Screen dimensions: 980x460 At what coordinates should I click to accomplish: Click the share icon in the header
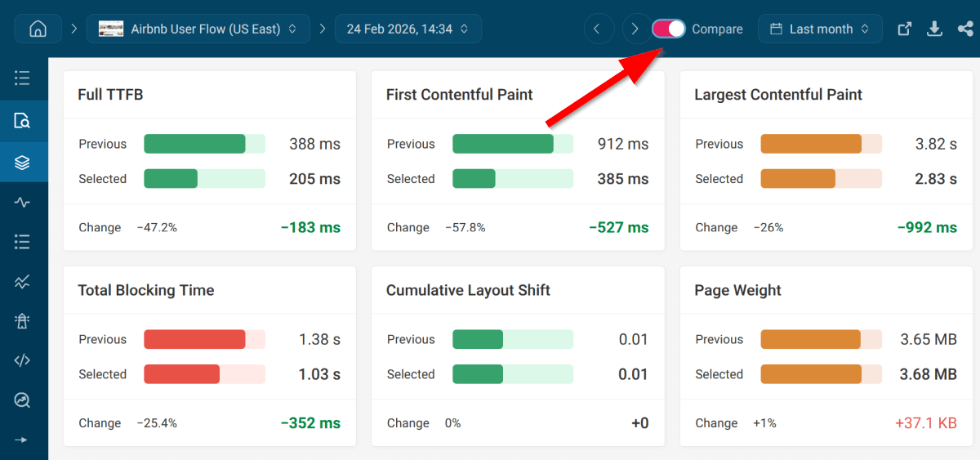pyautogui.click(x=964, y=29)
